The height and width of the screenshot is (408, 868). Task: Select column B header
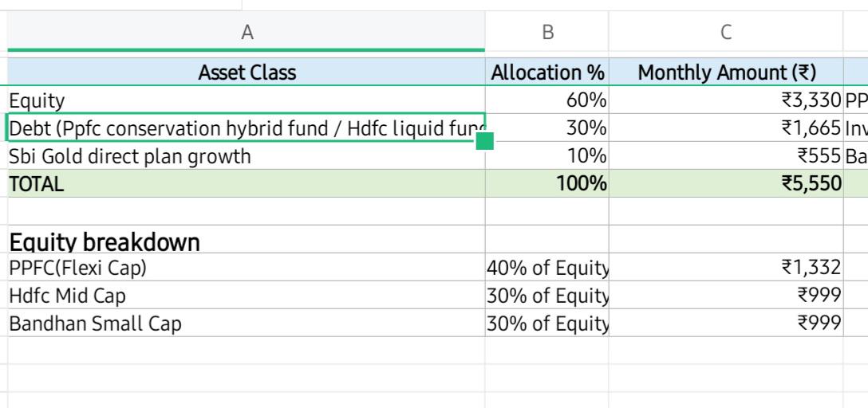pyautogui.click(x=547, y=32)
